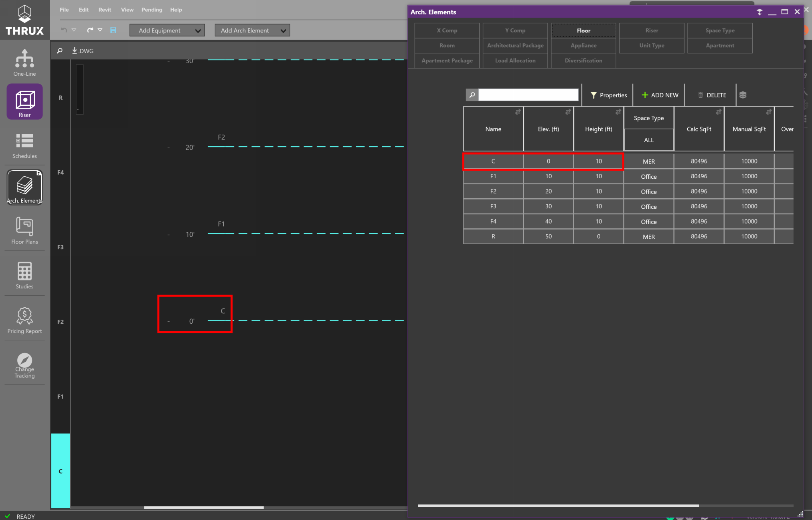Open the Add Equipment dropdown
Screen dimensions: 812x520
167,30
